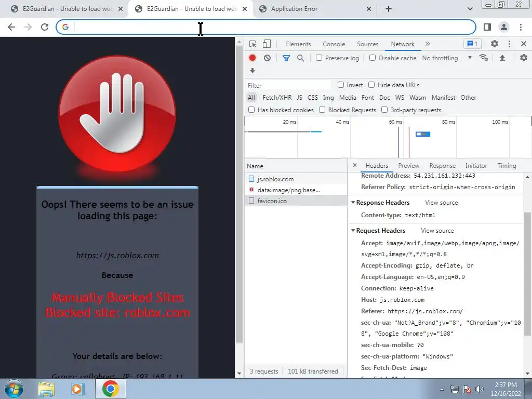532x399 pixels.
Task: Click the browser back arrow
Action: [11, 27]
